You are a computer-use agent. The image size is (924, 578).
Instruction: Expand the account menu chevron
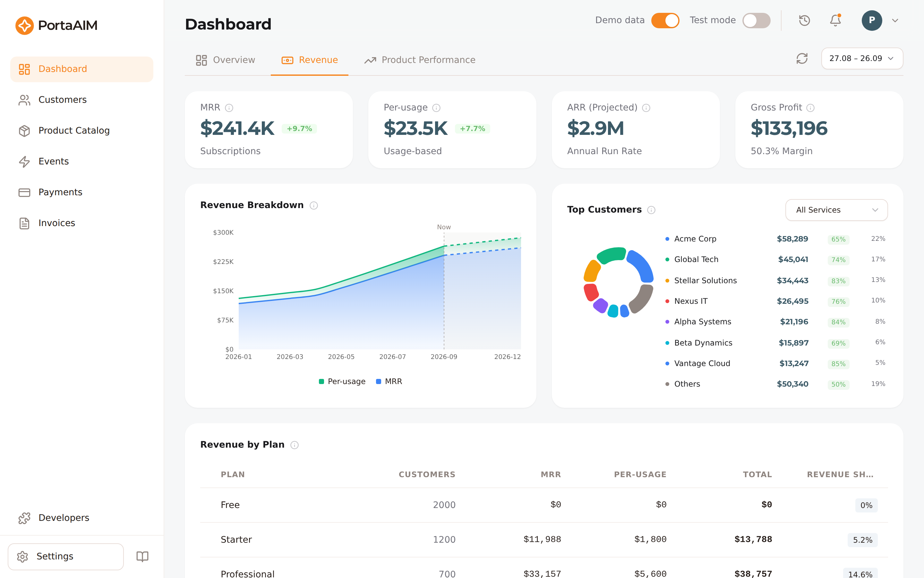[x=895, y=21]
